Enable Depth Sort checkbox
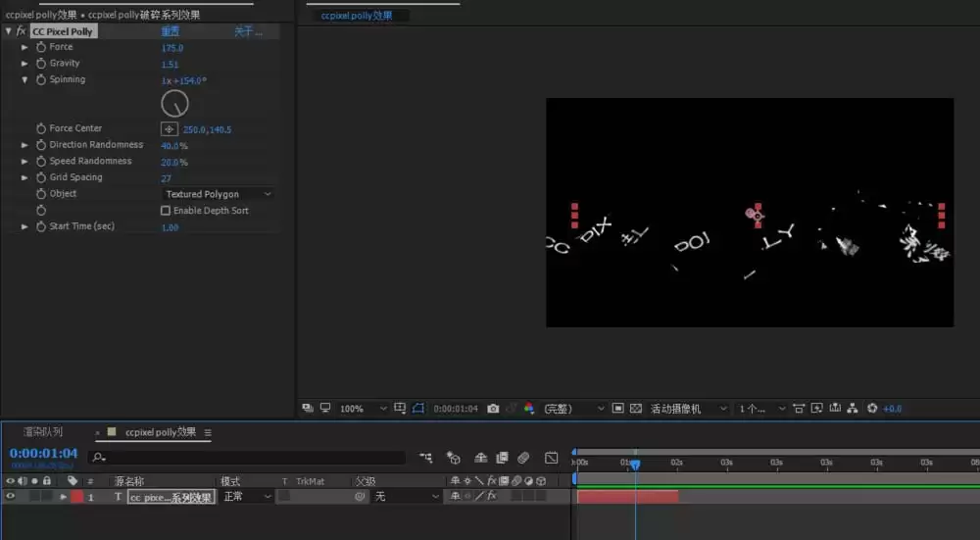Image resolution: width=980 pixels, height=540 pixels. coord(166,211)
